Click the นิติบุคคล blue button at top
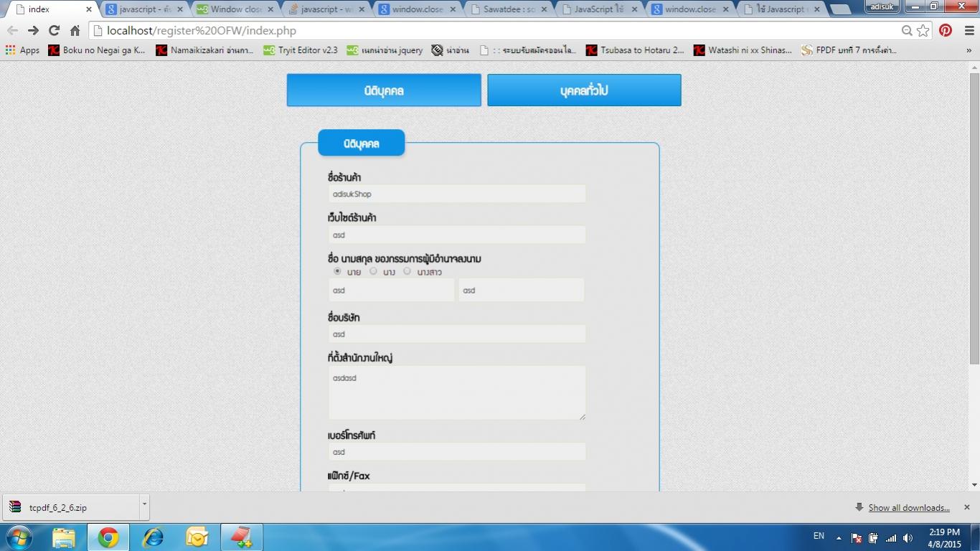 (x=384, y=90)
